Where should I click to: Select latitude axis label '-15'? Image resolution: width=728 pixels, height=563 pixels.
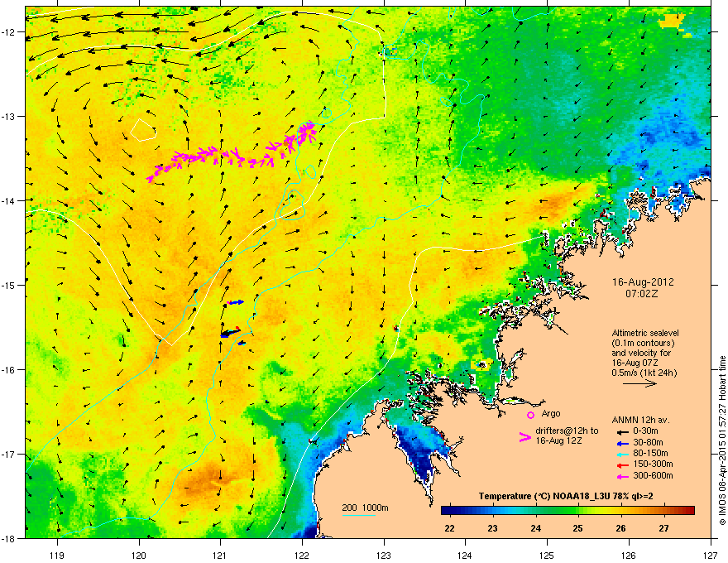point(9,285)
